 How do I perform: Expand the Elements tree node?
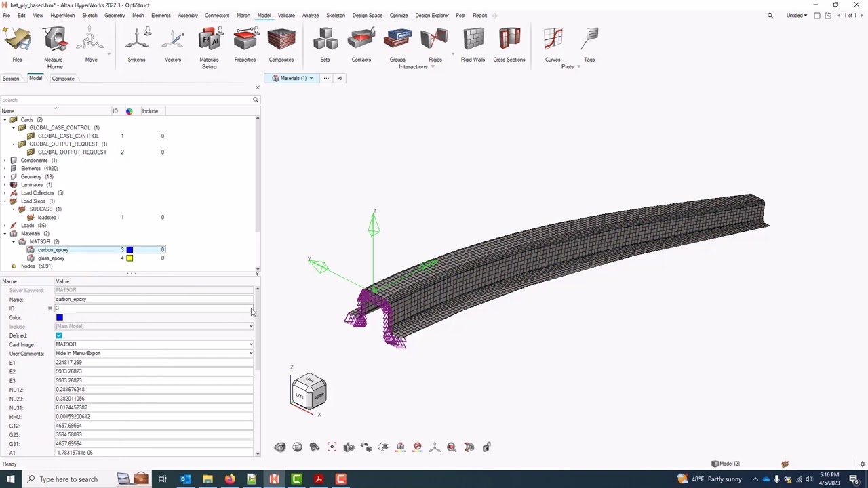tap(5, 168)
